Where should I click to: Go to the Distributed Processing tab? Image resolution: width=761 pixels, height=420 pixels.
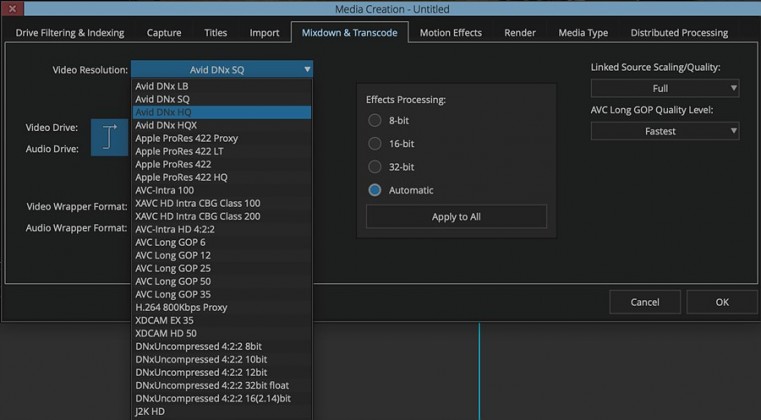click(x=679, y=33)
